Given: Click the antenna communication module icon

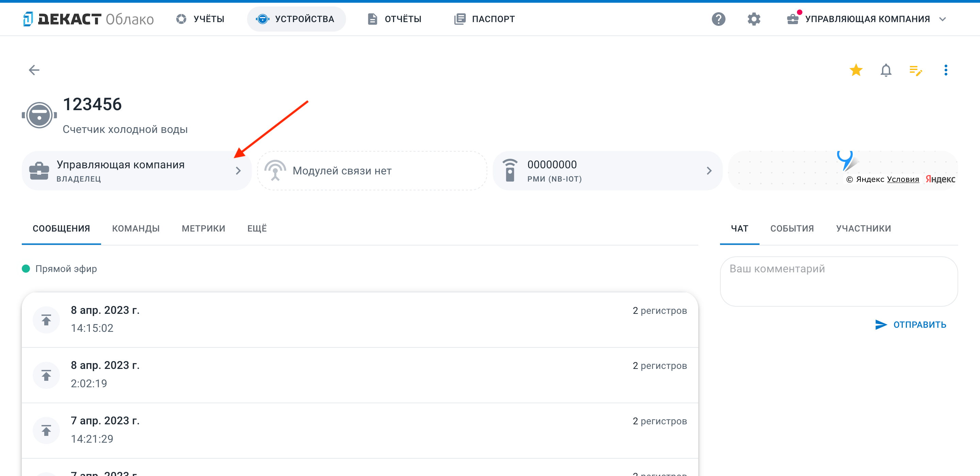Looking at the screenshot, I should point(275,170).
